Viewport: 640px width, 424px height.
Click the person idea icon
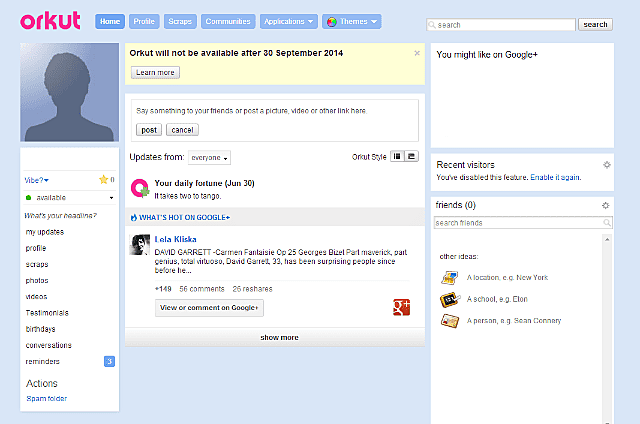coord(450,321)
